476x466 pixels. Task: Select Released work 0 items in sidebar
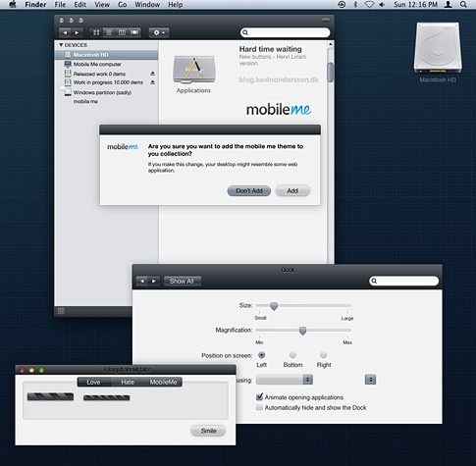pos(107,74)
